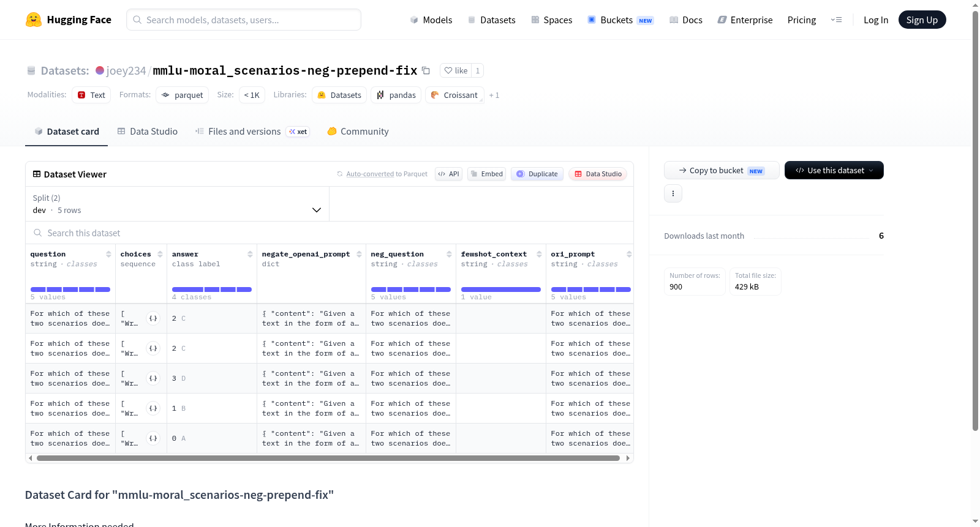Open Models in the top navigation
The width and height of the screenshot is (980, 527).
(431, 20)
